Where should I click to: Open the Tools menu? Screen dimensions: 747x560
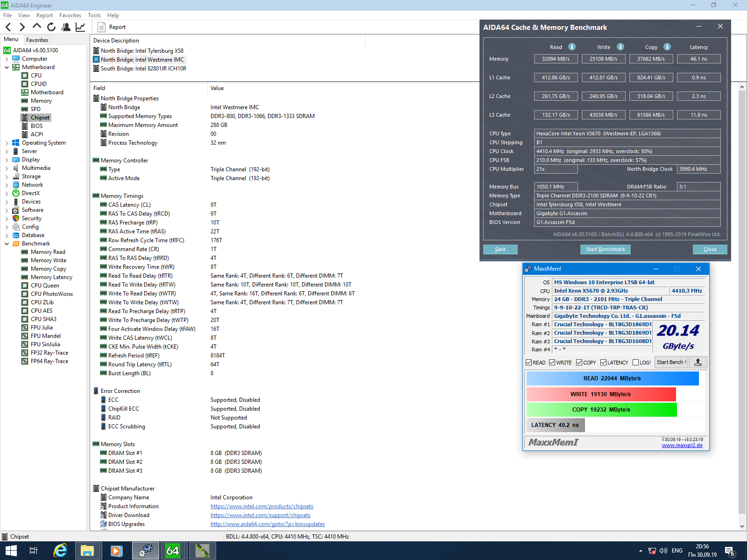click(x=94, y=15)
